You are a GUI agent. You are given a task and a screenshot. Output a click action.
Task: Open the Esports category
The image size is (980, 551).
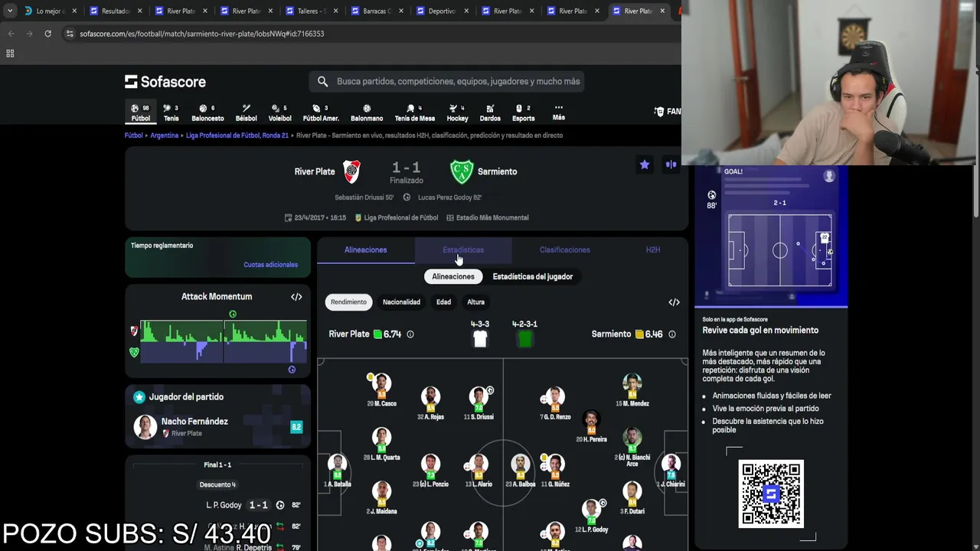[523, 112]
